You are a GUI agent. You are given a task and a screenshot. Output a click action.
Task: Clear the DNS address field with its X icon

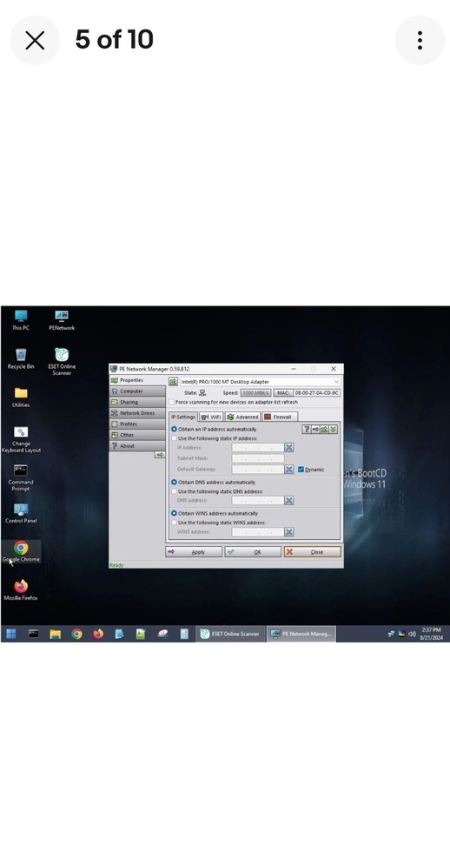pyautogui.click(x=288, y=501)
